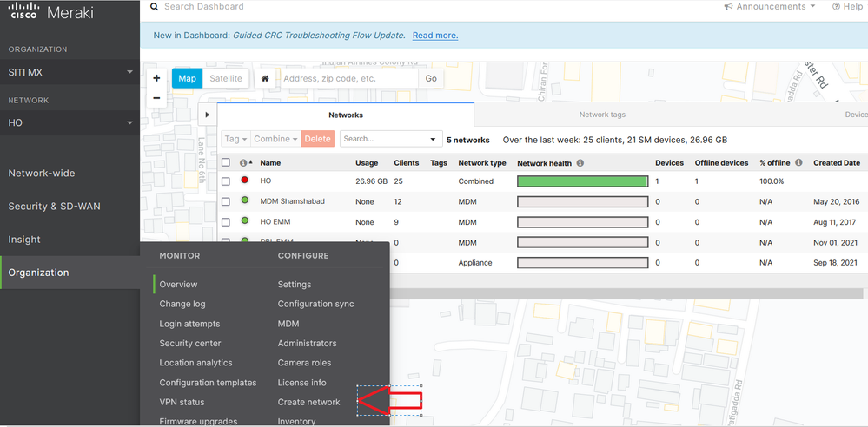Viewport: 868px width, 427px height.
Task: Open Configuration templates menu item
Action: pos(209,382)
